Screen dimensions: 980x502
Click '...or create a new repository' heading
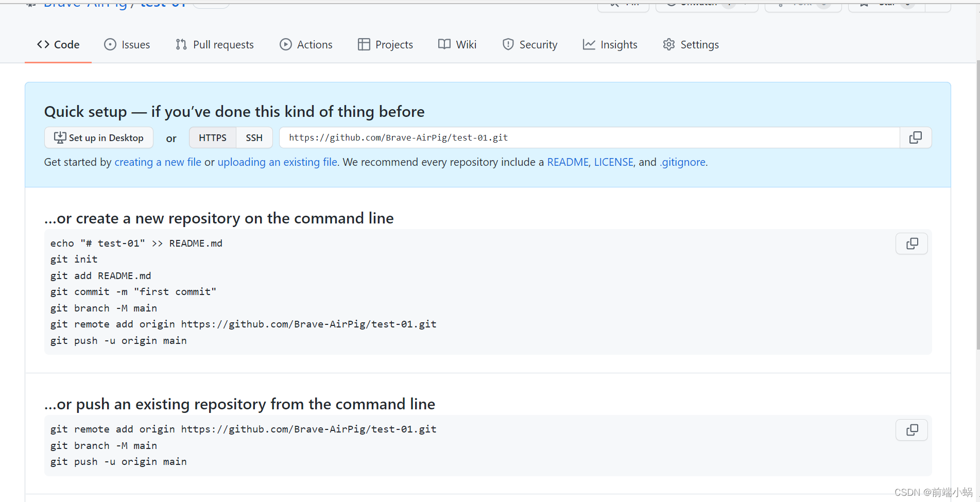tap(219, 218)
